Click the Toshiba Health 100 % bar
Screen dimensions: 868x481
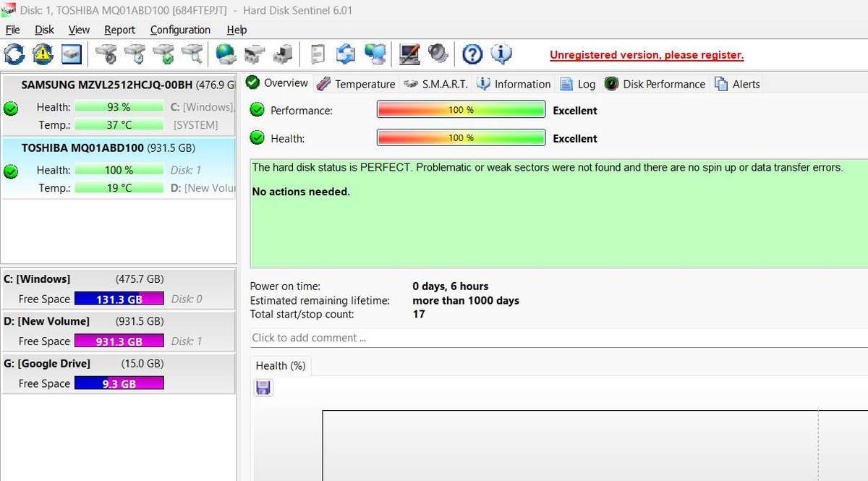click(x=119, y=171)
